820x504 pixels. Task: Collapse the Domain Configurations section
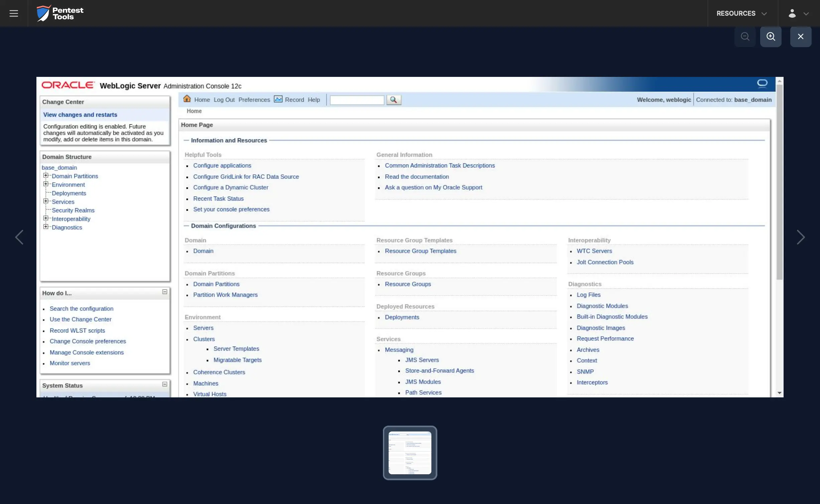click(186, 226)
